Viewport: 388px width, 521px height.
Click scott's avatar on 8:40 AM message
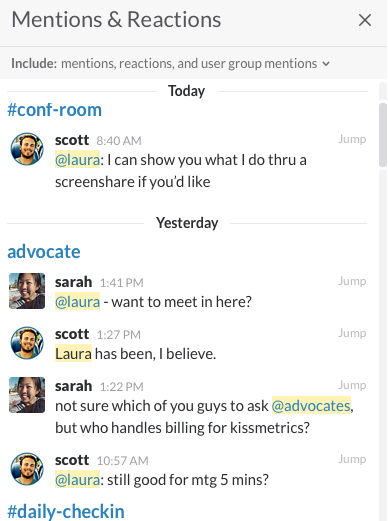(27, 149)
